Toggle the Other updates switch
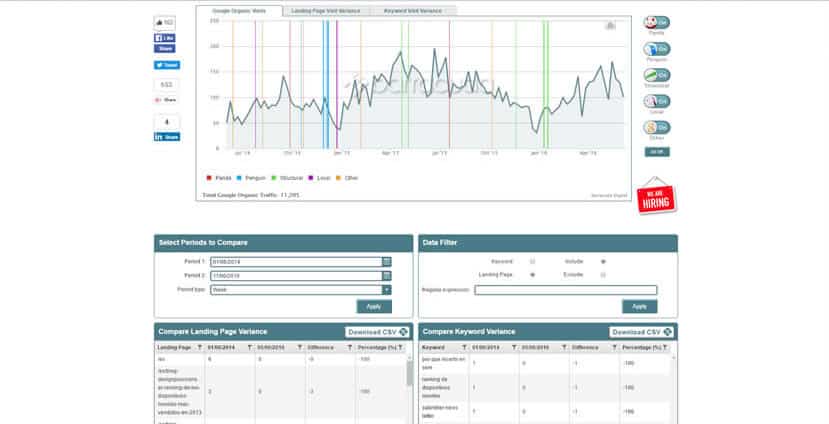The height and width of the screenshot is (424, 829). click(657, 127)
